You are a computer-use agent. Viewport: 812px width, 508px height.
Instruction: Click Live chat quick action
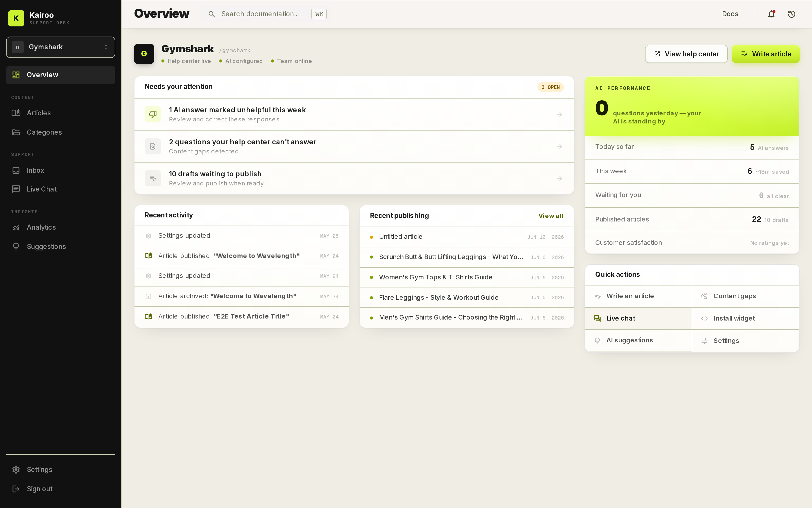(x=638, y=318)
